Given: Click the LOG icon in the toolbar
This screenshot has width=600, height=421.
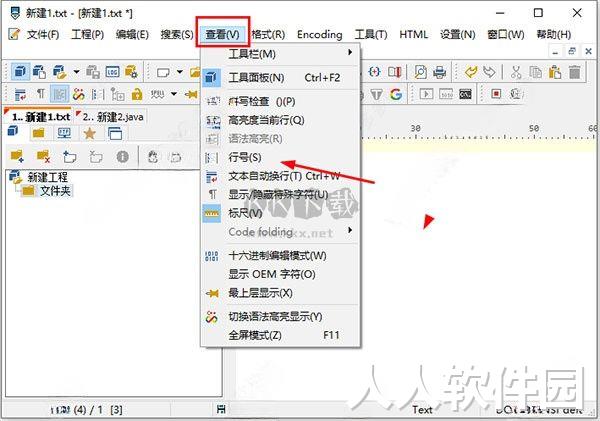Looking at the screenshot, I should 112,72.
